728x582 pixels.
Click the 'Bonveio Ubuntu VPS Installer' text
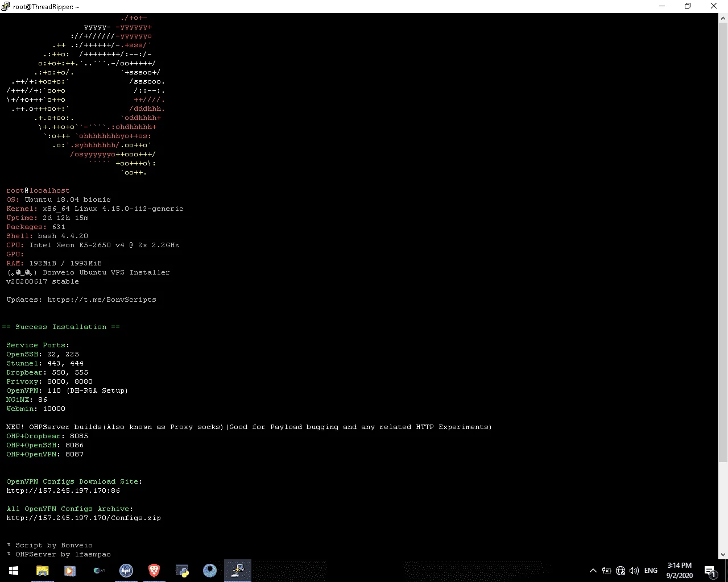click(106, 272)
